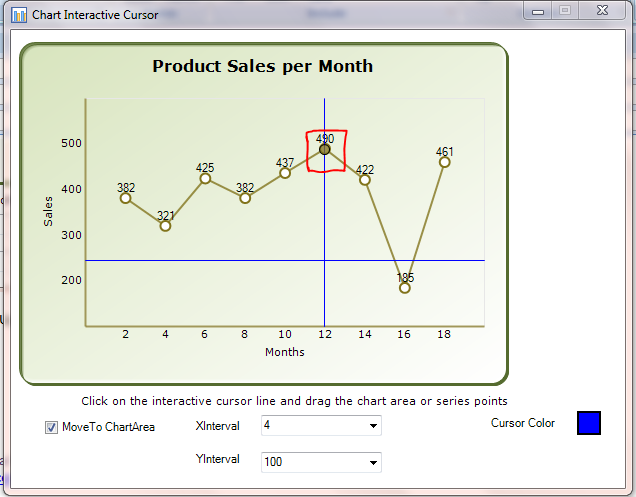Select the data point labeled 461
This screenshot has width=636, height=497.
(x=444, y=162)
